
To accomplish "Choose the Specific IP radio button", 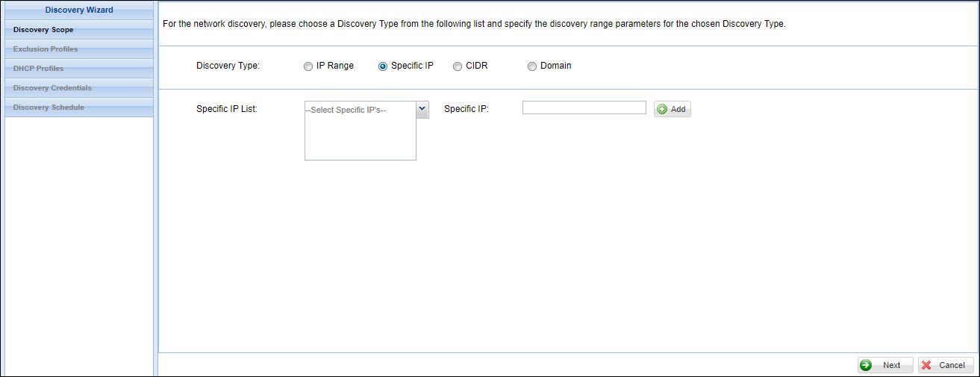I will (x=383, y=66).
